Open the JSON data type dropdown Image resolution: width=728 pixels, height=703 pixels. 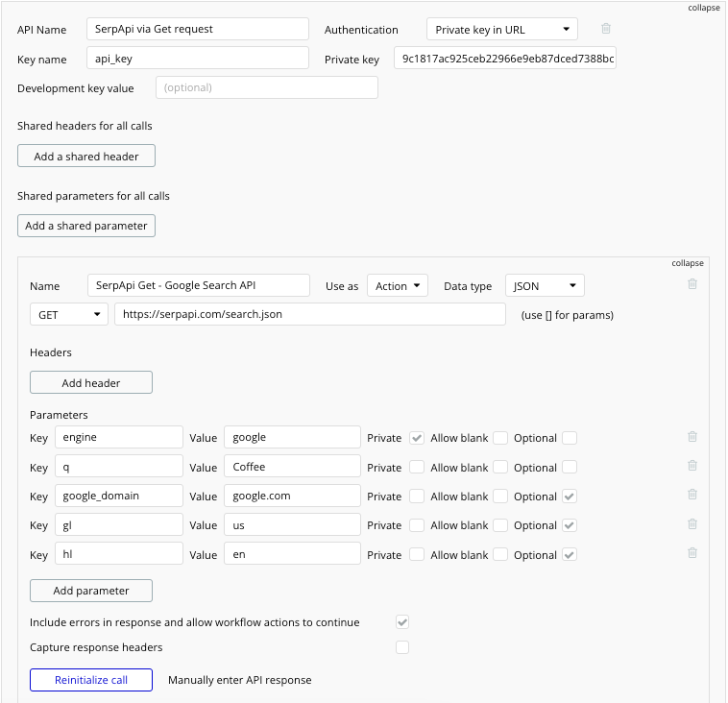point(545,286)
